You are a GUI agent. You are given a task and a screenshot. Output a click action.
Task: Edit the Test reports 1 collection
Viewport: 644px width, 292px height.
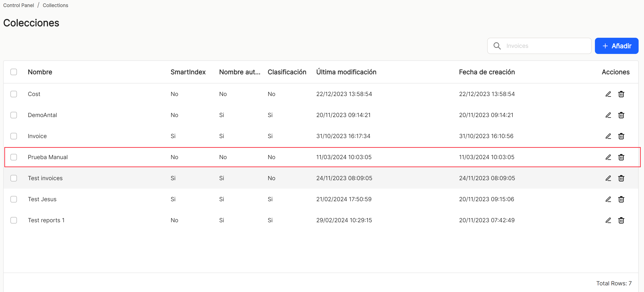coord(608,220)
